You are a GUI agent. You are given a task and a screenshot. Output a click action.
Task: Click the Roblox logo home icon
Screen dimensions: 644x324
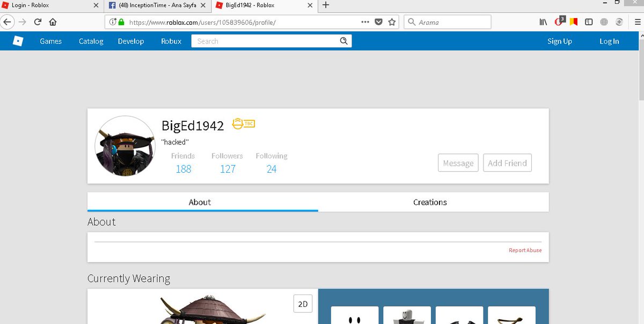tap(18, 41)
